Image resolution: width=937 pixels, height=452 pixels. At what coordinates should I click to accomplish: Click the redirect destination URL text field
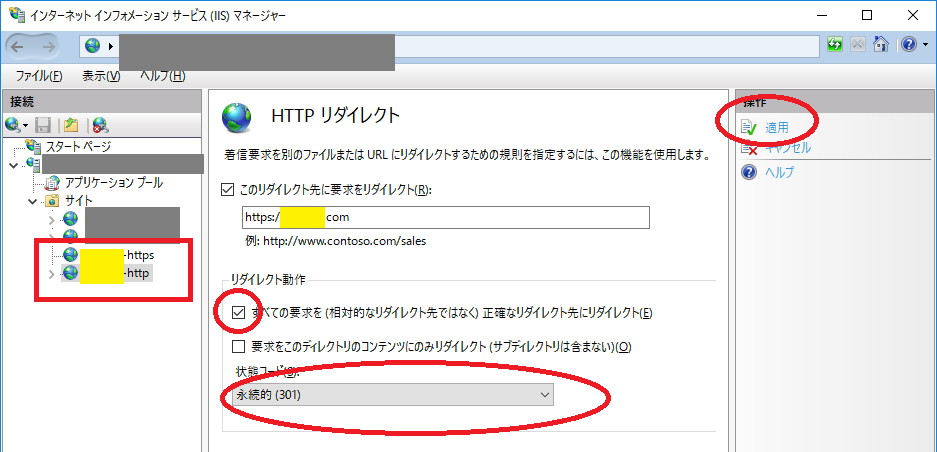click(445, 217)
